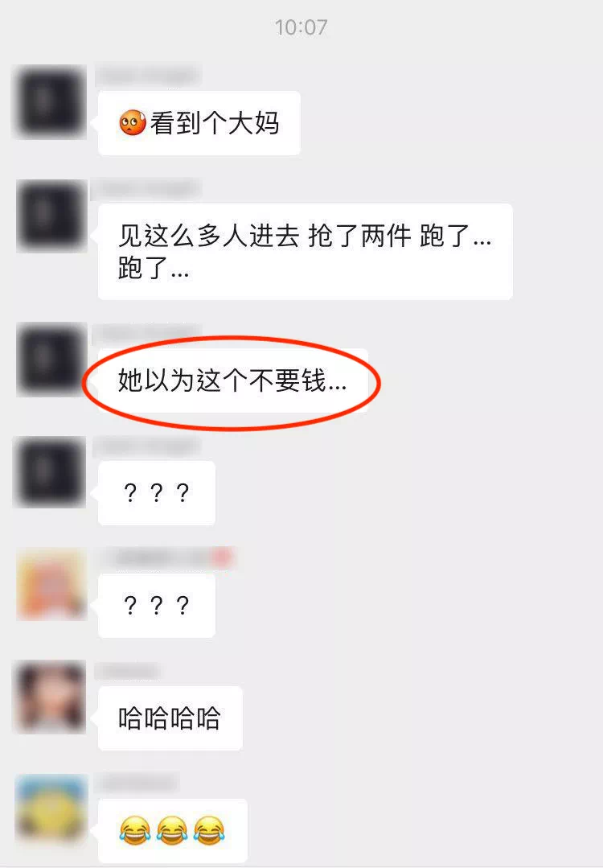Image resolution: width=603 pixels, height=868 pixels.
Task: Tap the portrait avatar beside "哈哈哈哈"
Action: (50, 697)
